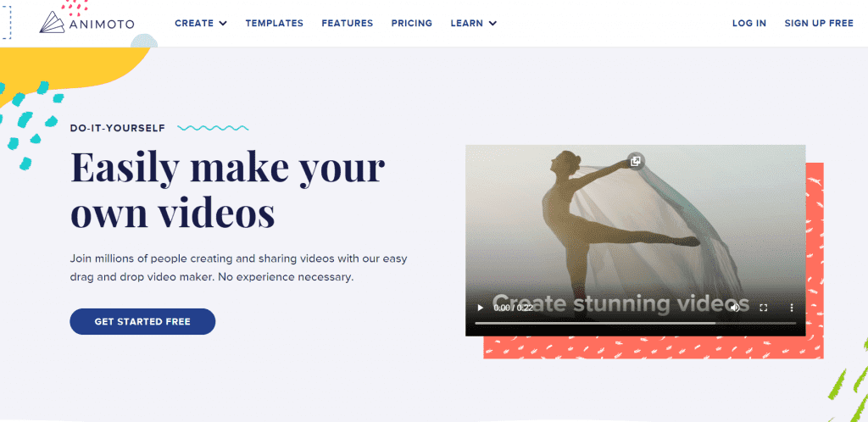Mute the video volume
The width and height of the screenshot is (868, 422).
[735, 308]
